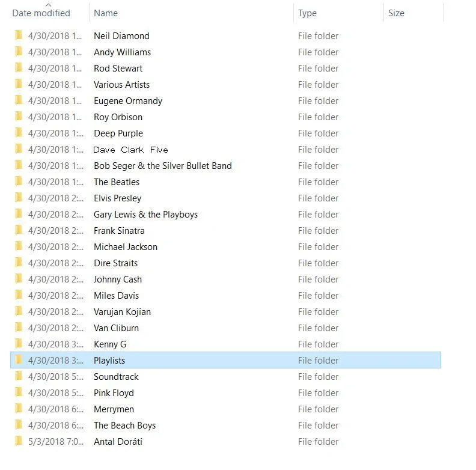The height and width of the screenshot is (470, 476).
Task: Select the Elvis Presley folder name
Action: [x=117, y=198]
